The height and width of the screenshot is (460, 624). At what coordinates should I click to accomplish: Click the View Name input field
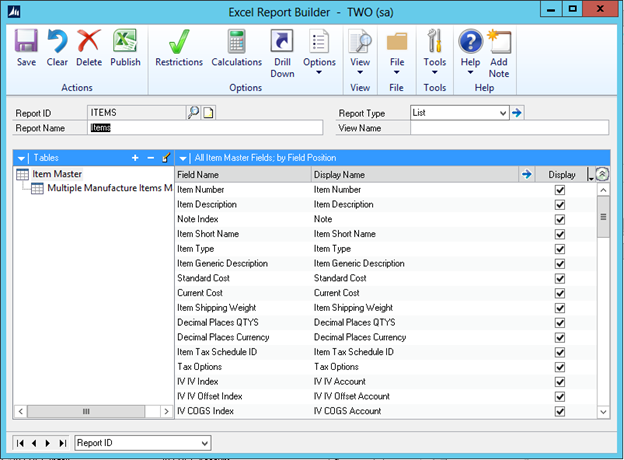pos(509,128)
